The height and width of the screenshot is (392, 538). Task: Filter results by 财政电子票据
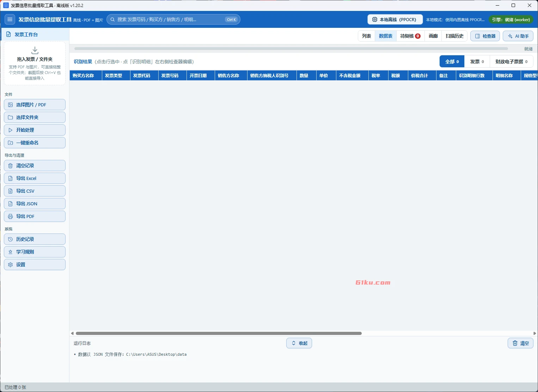click(x=511, y=62)
